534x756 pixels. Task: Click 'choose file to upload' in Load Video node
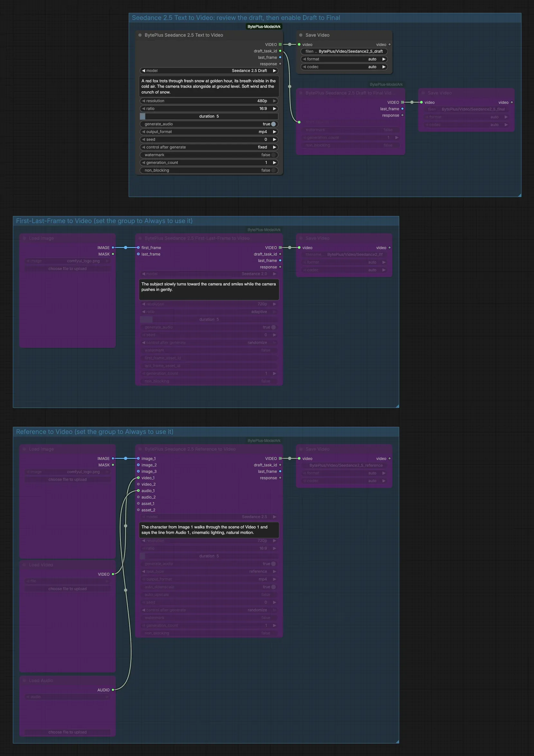(x=68, y=589)
